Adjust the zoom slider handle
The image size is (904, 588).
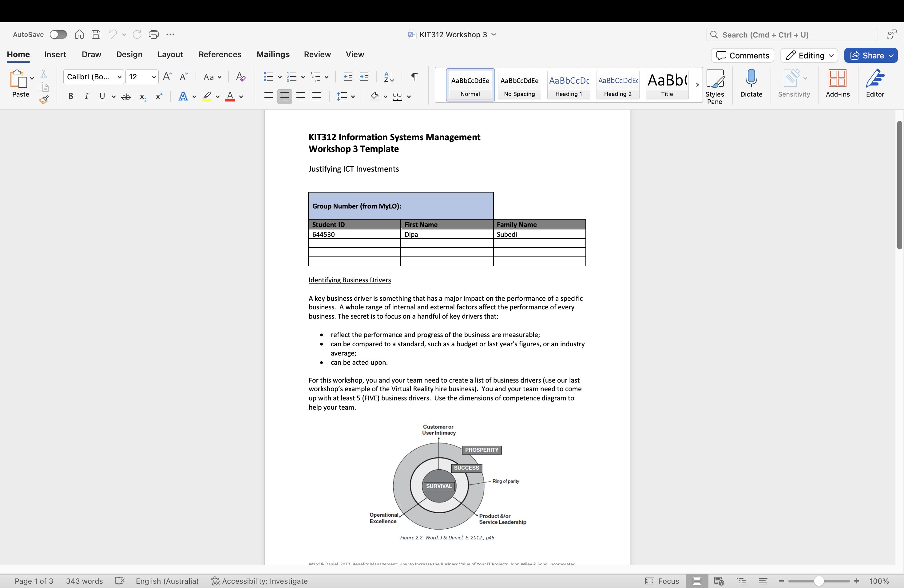(x=819, y=581)
